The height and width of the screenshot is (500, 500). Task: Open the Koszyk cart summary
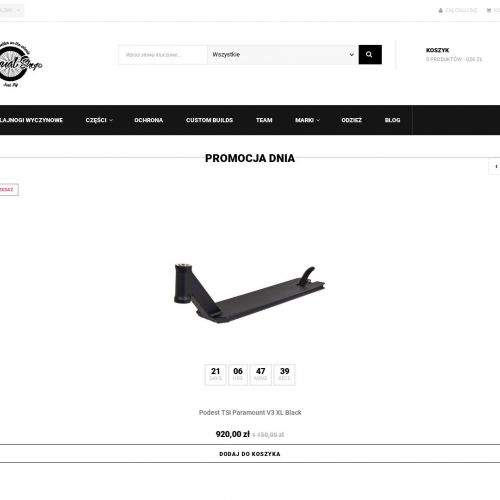(x=454, y=55)
